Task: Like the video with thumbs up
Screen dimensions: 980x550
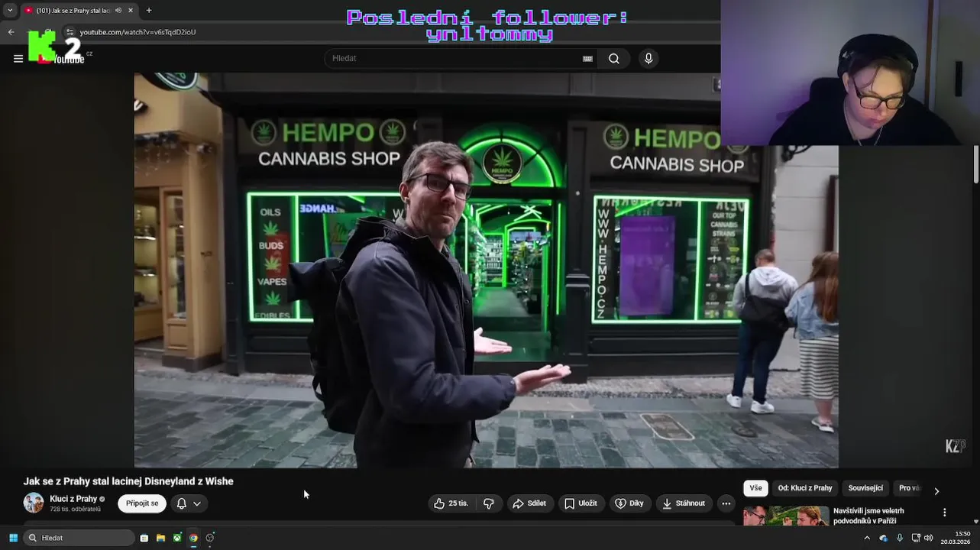Action: 451,503
